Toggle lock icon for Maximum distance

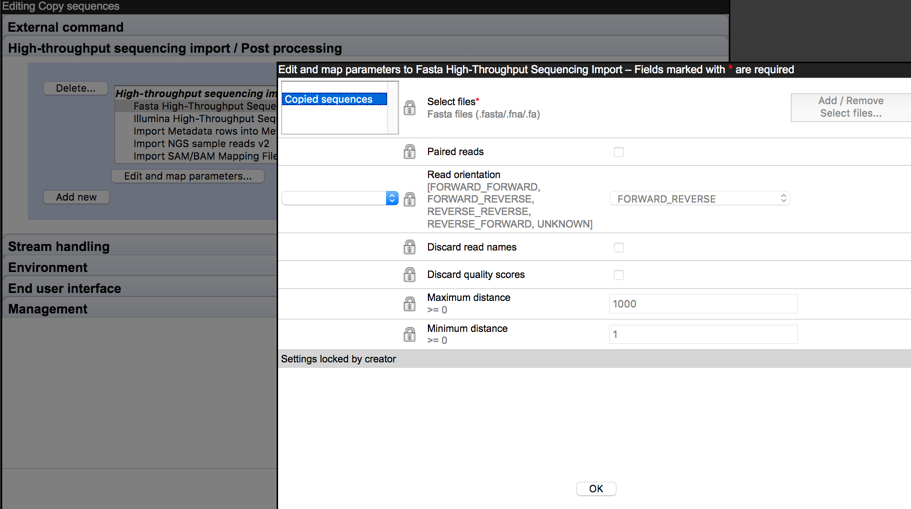click(x=410, y=303)
